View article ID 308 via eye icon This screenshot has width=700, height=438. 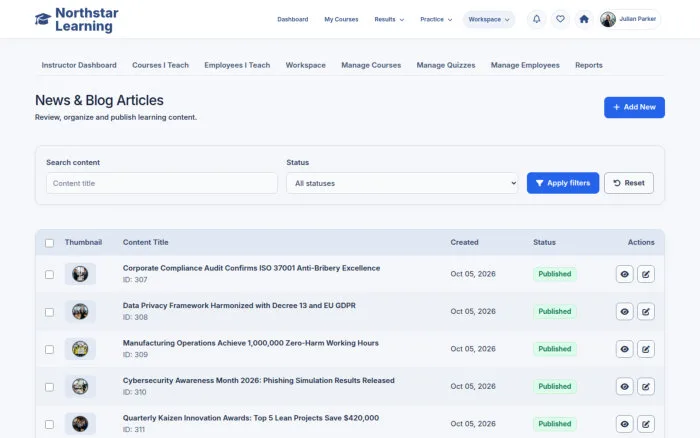[x=625, y=312]
